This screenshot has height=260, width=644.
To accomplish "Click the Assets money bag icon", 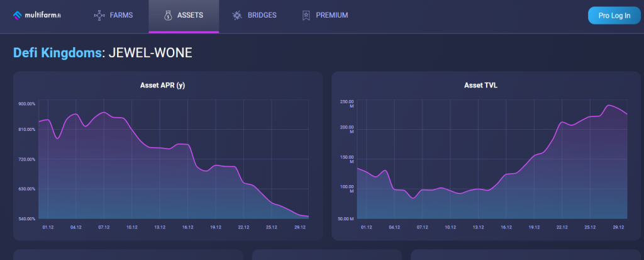I will (x=167, y=16).
